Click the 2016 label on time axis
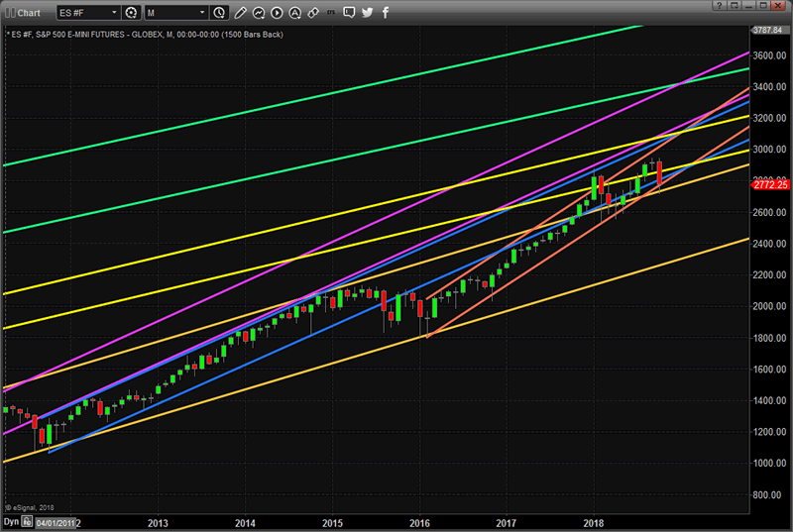The width and height of the screenshot is (793, 532). [420, 521]
